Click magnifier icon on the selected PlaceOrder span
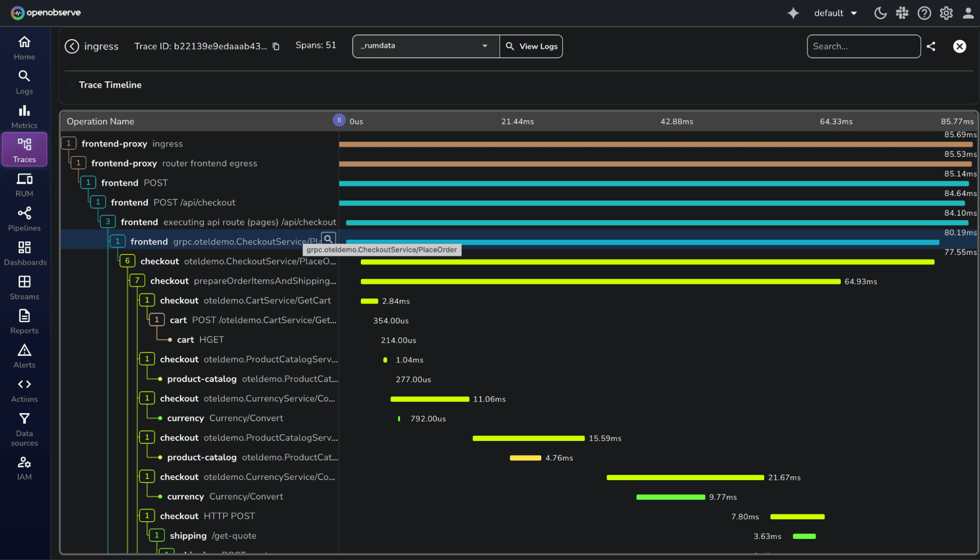 (x=328, y=239)
